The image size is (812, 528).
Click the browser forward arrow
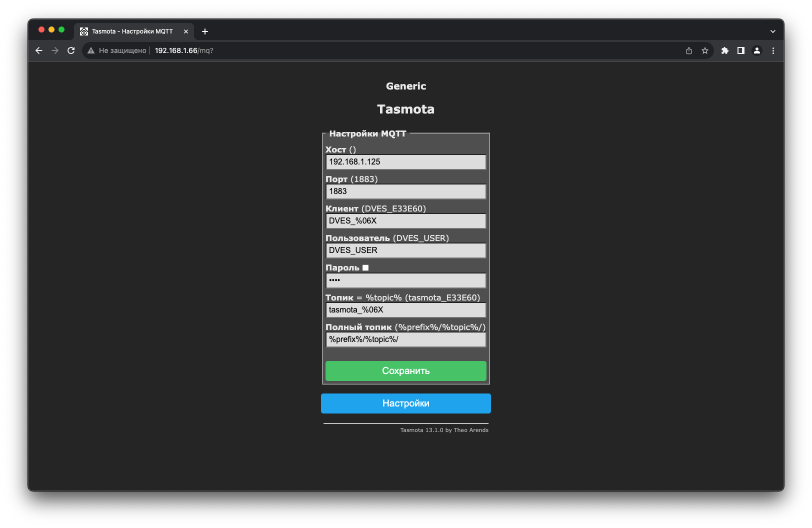tap(55, 50)
